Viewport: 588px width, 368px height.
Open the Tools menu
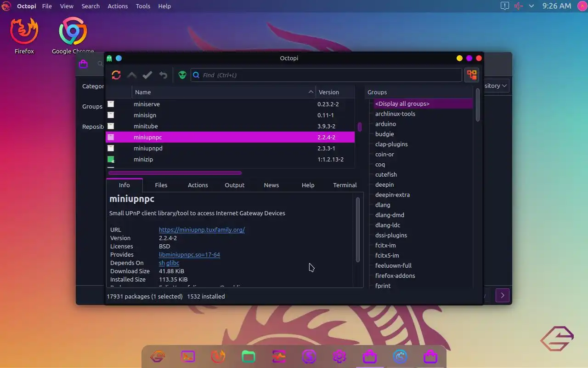[x=143, y=6]
